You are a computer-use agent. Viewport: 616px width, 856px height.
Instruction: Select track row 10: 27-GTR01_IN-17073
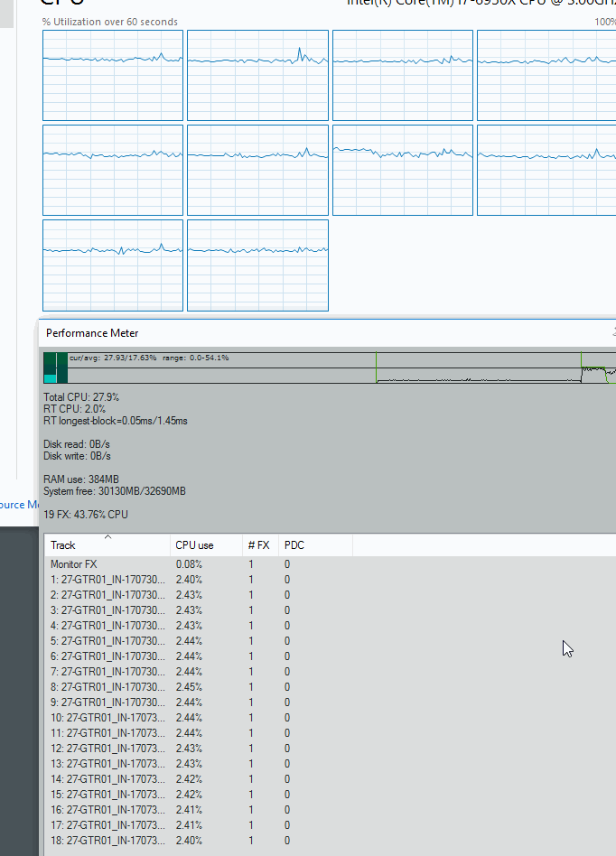point(330,717)
